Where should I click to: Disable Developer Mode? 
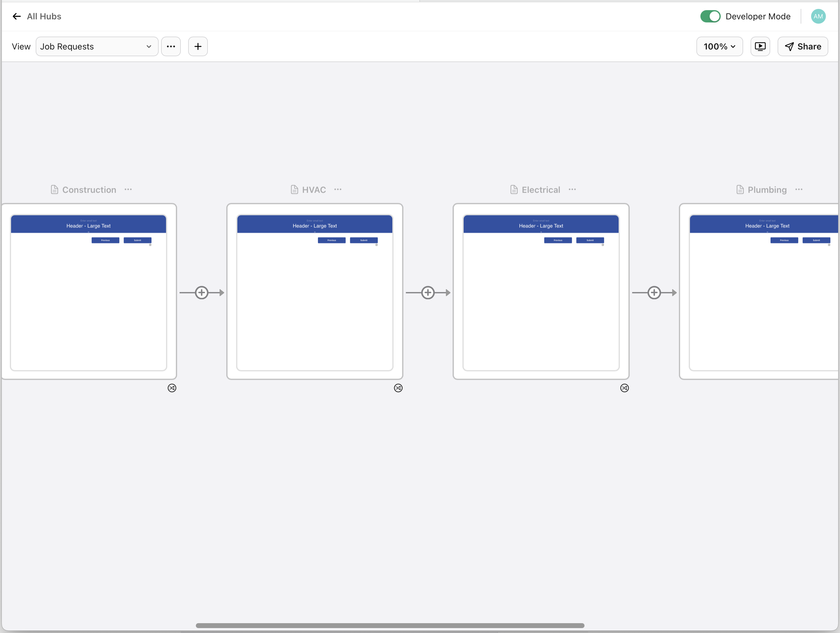[710, 16]
